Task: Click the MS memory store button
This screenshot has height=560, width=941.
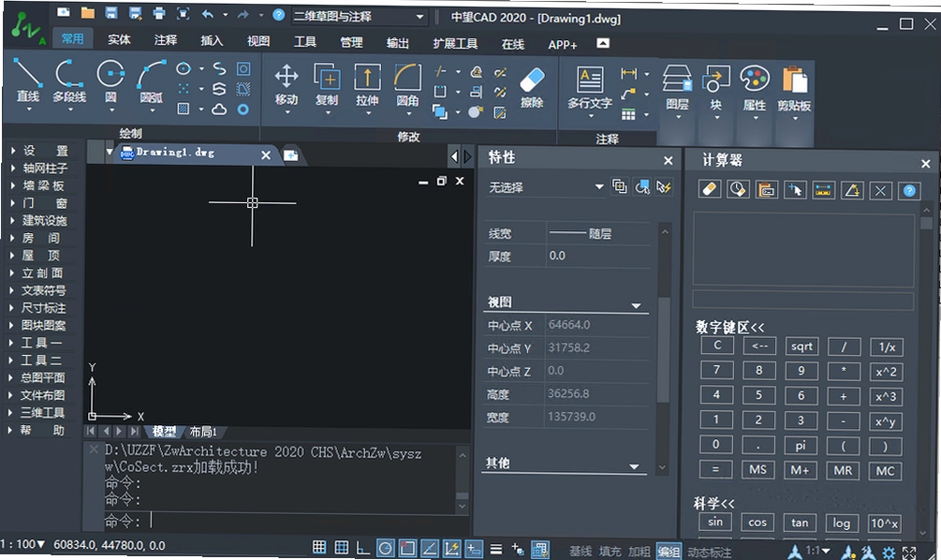Action: pos(758,469)
